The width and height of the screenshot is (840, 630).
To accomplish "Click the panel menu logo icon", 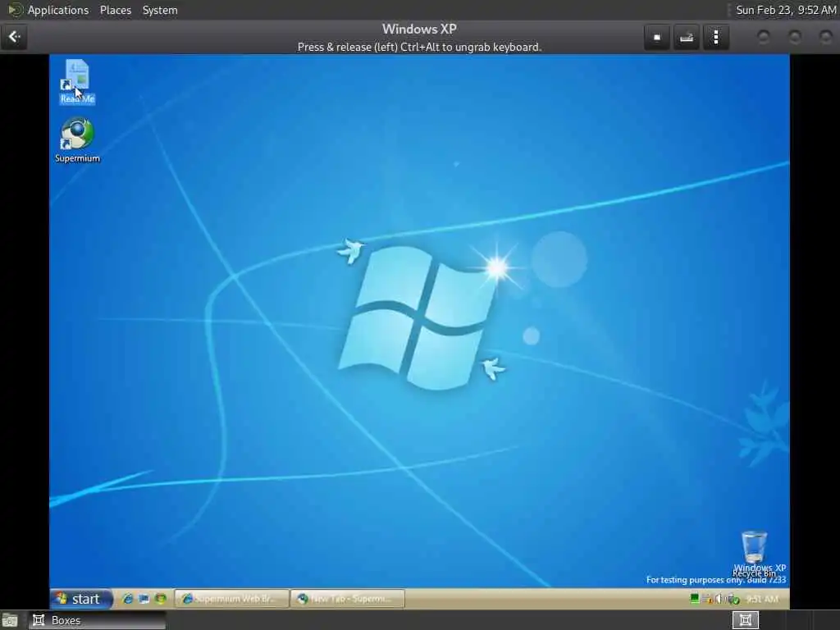I will [15, 10].
